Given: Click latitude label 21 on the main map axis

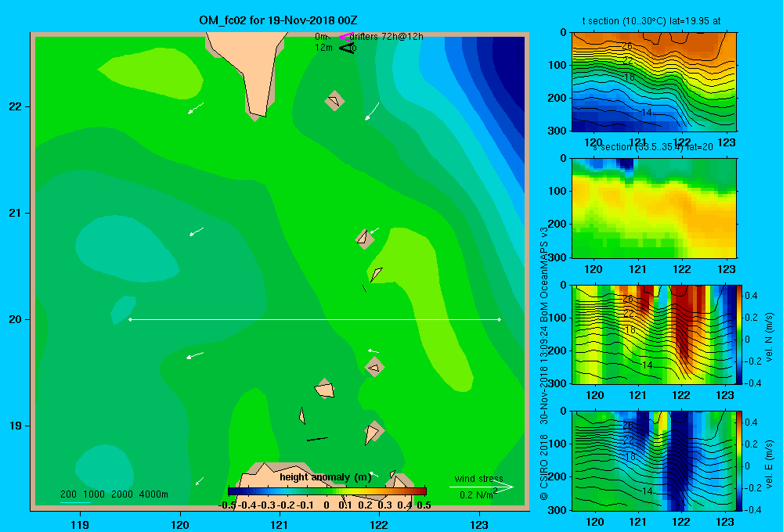Looking at the screenshot, I should click(16, 213).
